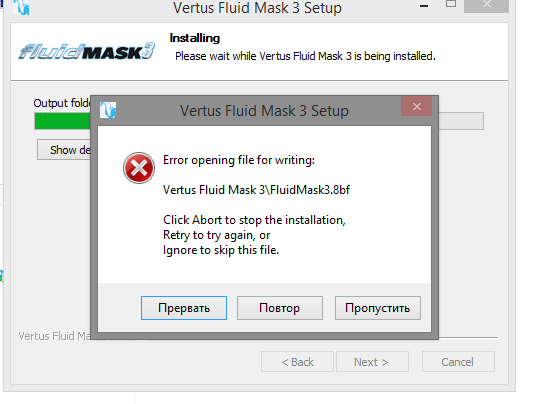Screen dimensions: 557x404
Task: Click the fluidMASK3 logo in the header
Action: tap(87, 52)
